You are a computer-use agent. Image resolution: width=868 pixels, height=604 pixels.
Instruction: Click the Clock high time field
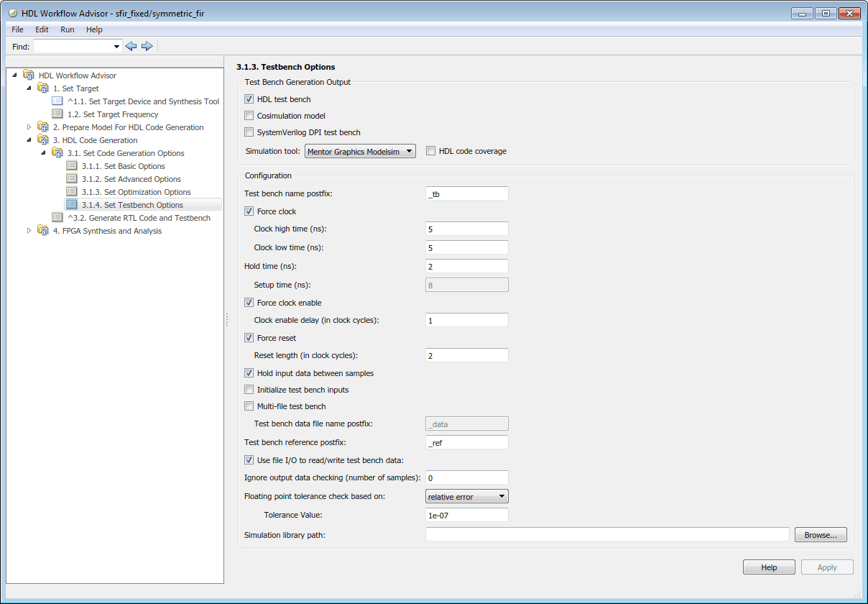467,229
